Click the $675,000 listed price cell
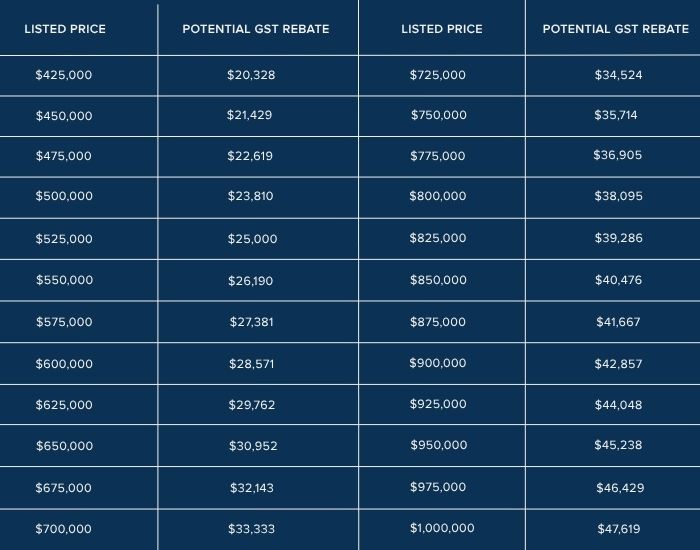Image resolution: width=700 pixels, height=550 pixels. 64,488
